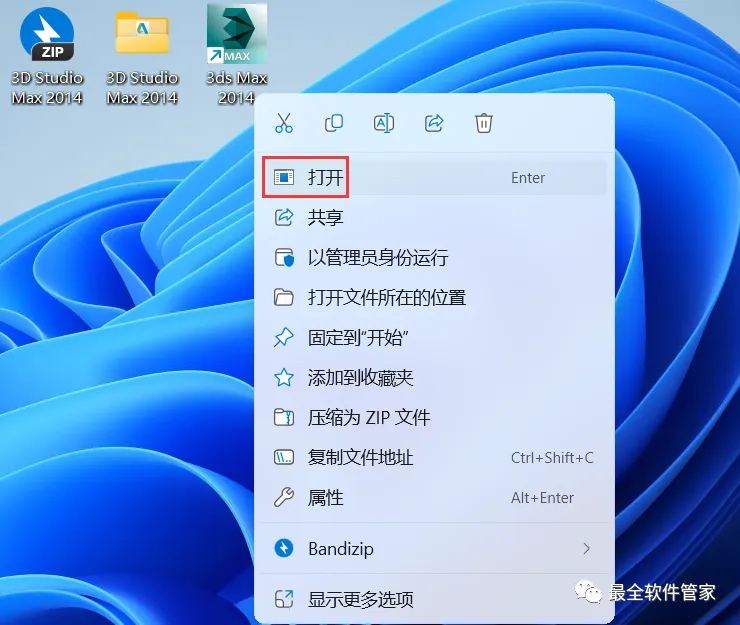Click the Share arrow icon in top row
Image resolution: width=740 pixels, height=625 pixels.
tap(434, 123)
